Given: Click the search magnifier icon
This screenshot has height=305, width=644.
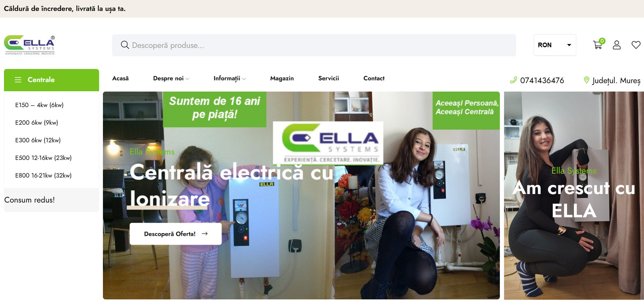Looking at the screenshot, I should click(125, 45).
